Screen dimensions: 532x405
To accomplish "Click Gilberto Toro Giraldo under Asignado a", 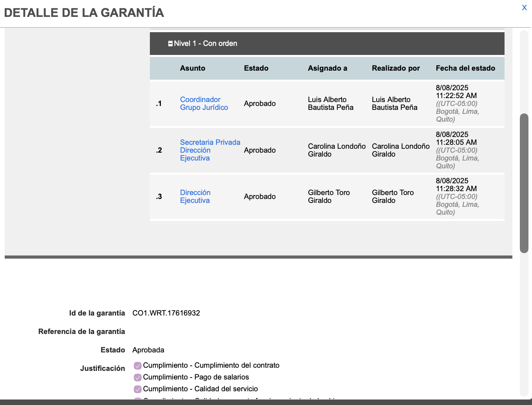I will click(329, 197).
